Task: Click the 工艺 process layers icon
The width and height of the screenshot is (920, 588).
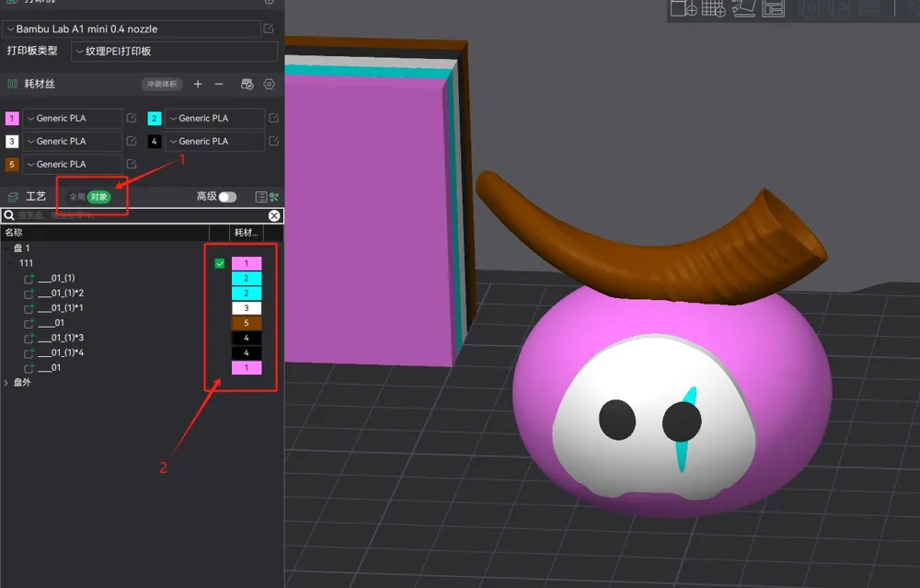Action: 13,197
